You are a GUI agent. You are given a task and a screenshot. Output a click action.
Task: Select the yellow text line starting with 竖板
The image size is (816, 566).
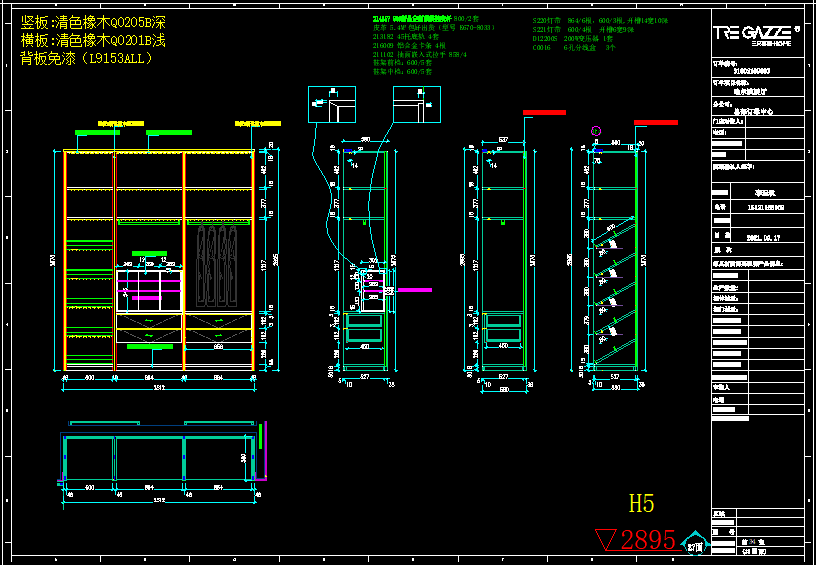(x=93, y=23)
